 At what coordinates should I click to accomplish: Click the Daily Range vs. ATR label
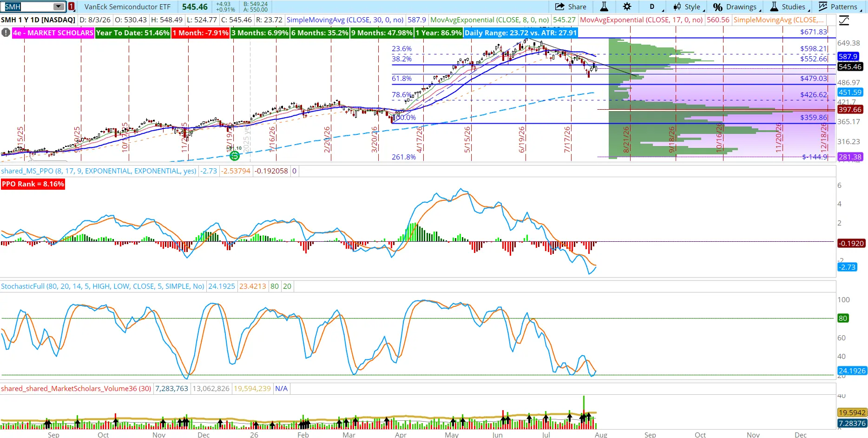[521, 33]
